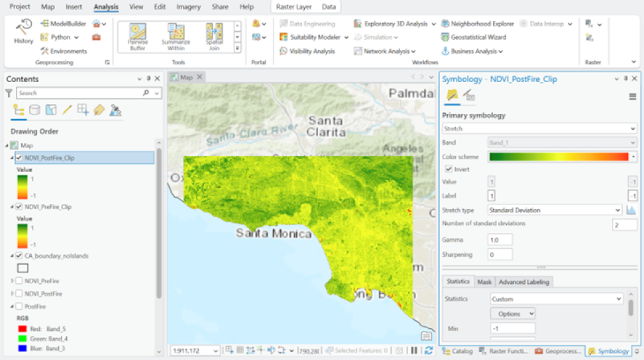Screen dimensions: 644x360
Task: Click the Sharpening value field
Action: (500, 255)
